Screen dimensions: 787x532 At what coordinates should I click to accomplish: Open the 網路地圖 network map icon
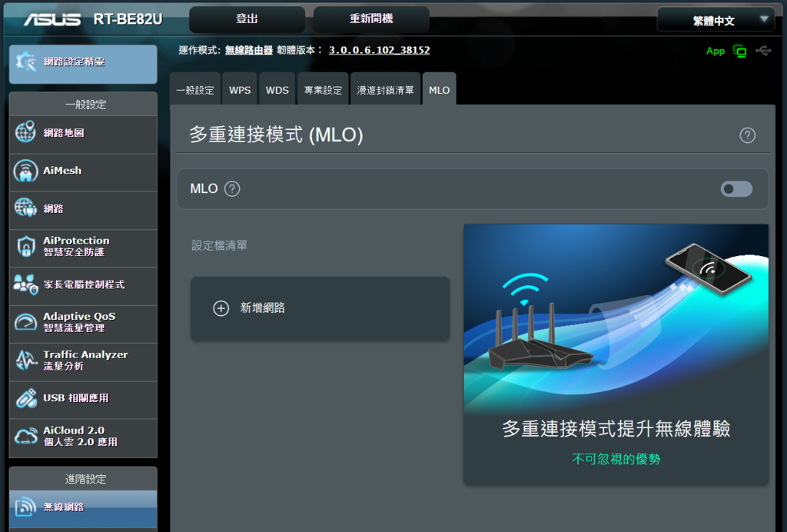tap(25, 132)
